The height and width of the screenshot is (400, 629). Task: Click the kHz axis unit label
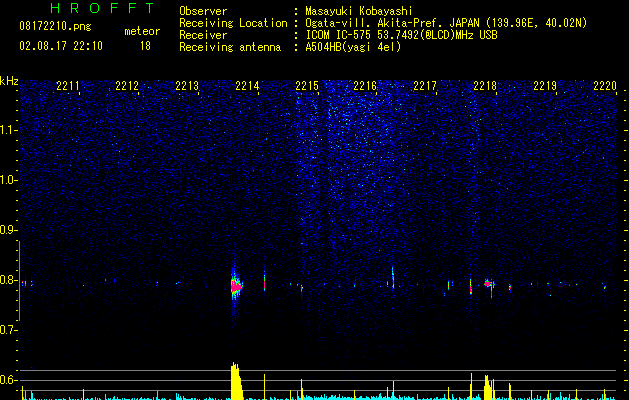[x=9, y=81]
